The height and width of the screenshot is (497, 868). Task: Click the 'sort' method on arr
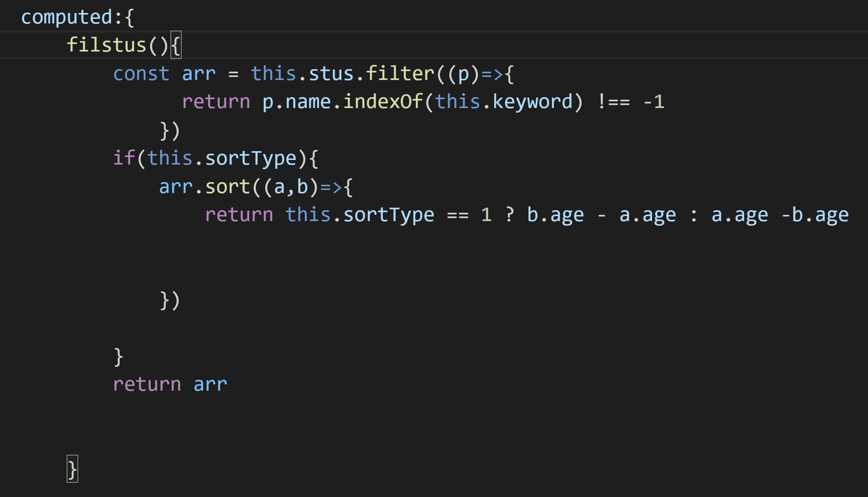228,187
